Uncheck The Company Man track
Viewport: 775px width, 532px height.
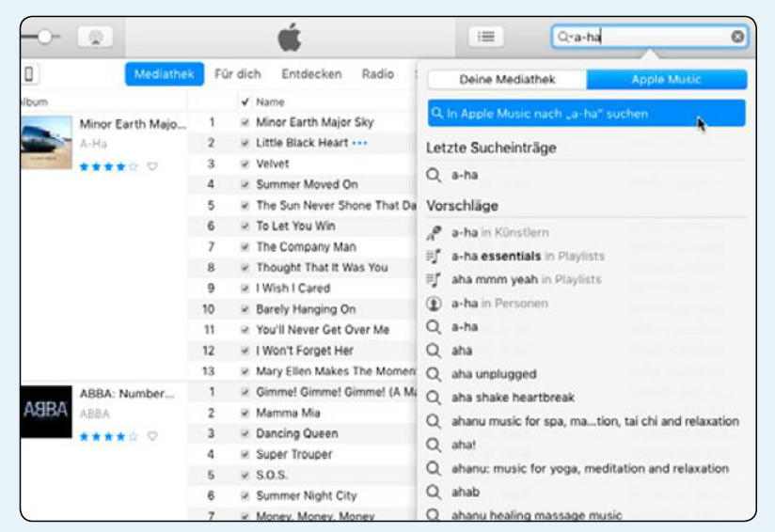click(245, 246)
